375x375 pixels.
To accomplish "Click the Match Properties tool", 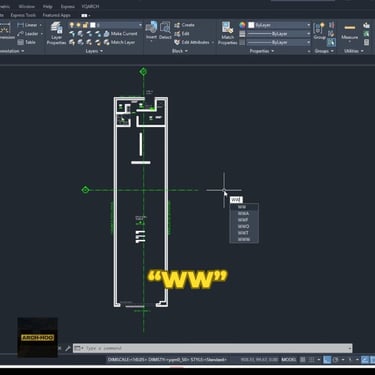I will coord(227,33).
